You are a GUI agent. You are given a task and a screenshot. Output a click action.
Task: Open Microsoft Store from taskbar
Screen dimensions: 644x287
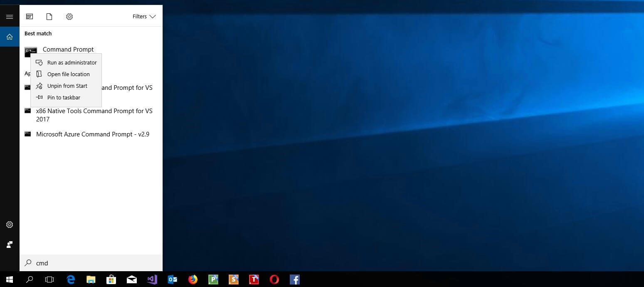[111, 280]
